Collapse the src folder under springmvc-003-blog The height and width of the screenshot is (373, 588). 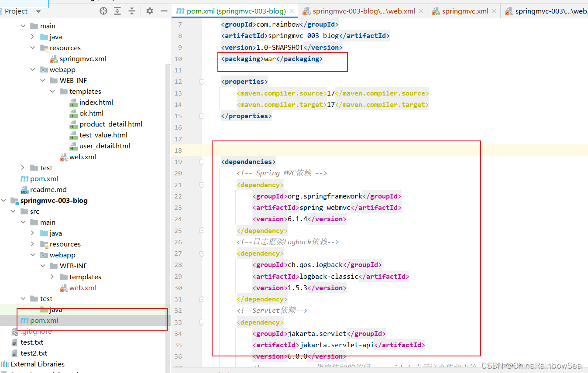click(14, 212)
